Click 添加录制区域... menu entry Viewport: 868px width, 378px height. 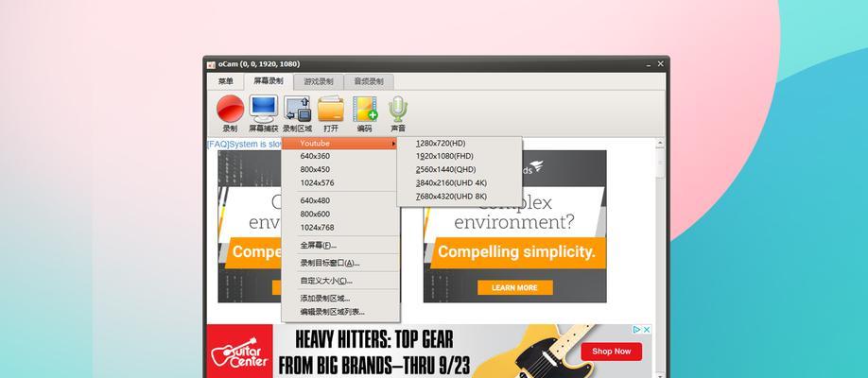(340, 299)
